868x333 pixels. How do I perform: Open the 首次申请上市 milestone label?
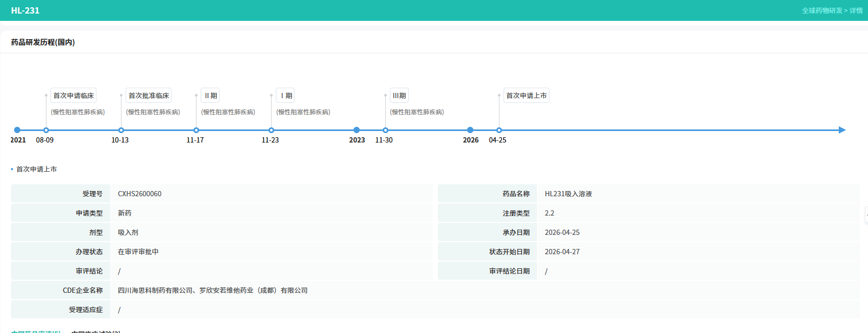pos(527,96)
